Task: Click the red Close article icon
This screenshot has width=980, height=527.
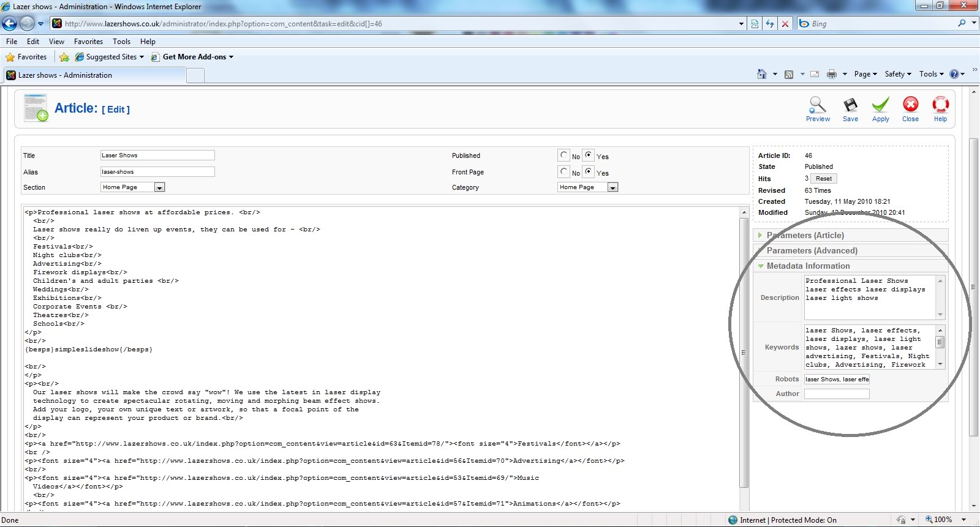Action: pyautogui.click(x=910, y=105)
